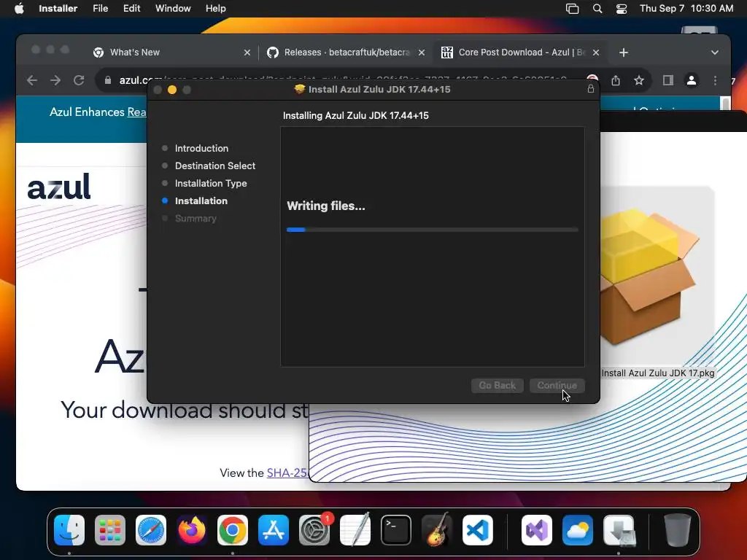Click the Writing files progress bar

(433, 230)
